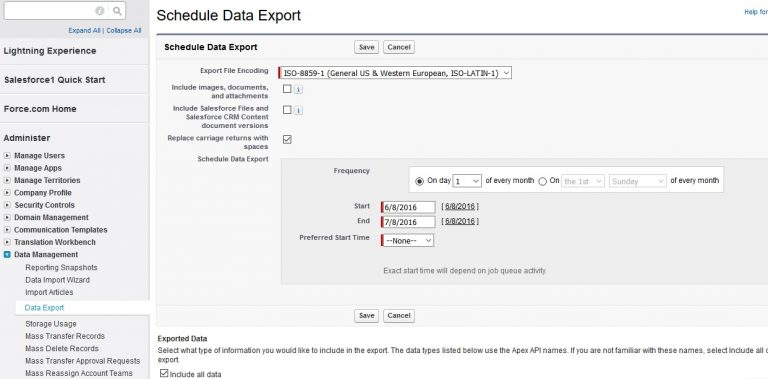768x379 pixels.
Task: Enable Include images, documents, and attachments checkbox
Action: (x=287, y=89)
